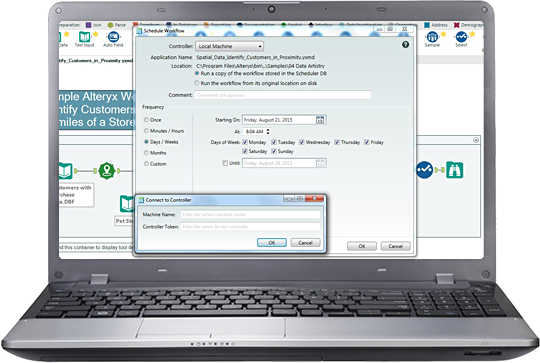Open the Join tool palette tab

point(94,25)
